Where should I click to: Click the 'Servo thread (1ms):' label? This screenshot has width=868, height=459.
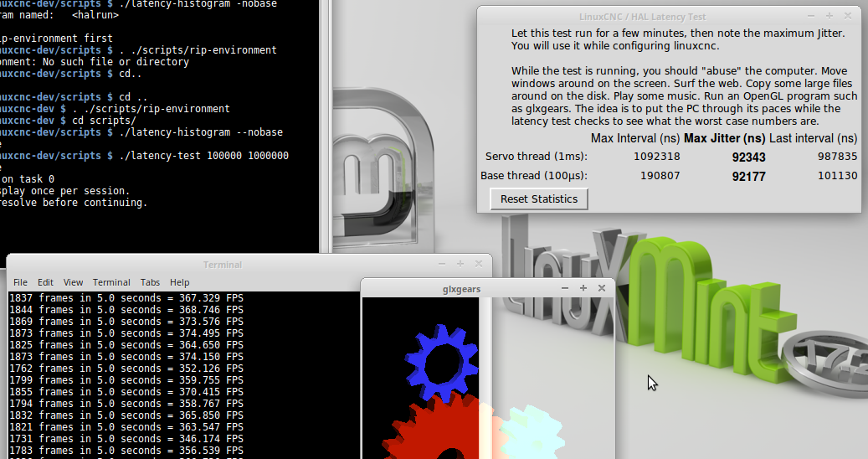click(537, 157)
